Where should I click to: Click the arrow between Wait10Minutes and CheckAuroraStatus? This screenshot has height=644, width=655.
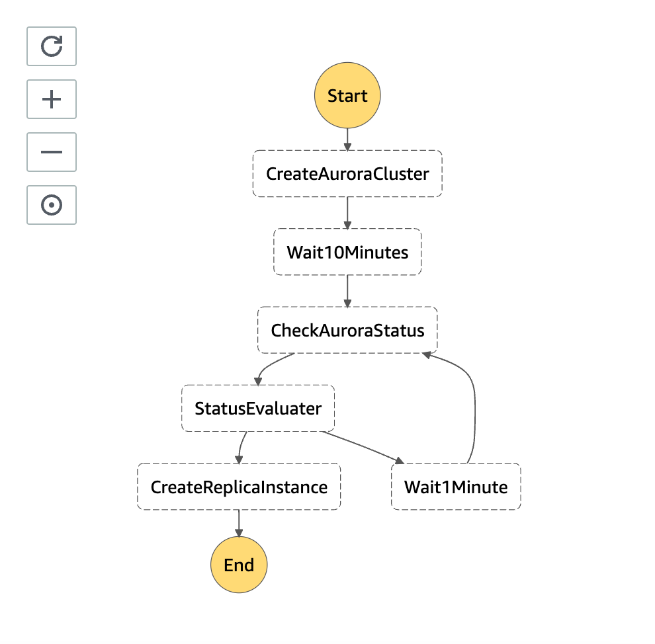pyautogui.click(x=347, y=291)
